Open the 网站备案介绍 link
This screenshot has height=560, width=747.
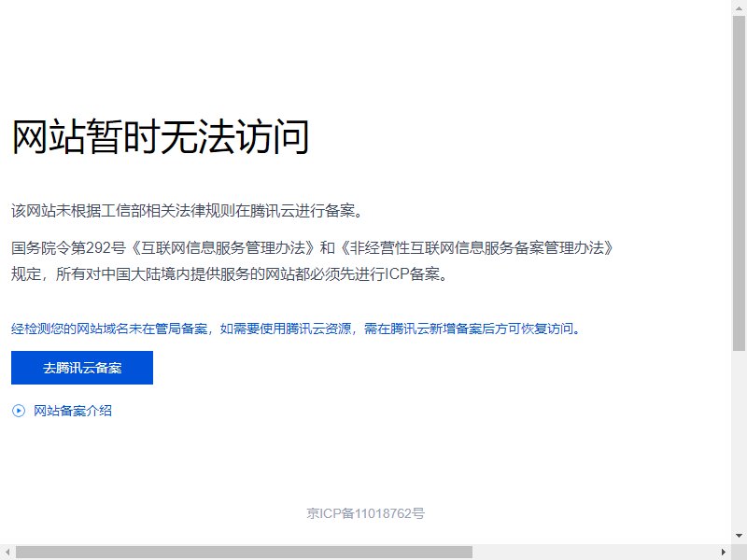tap(73, 411)
